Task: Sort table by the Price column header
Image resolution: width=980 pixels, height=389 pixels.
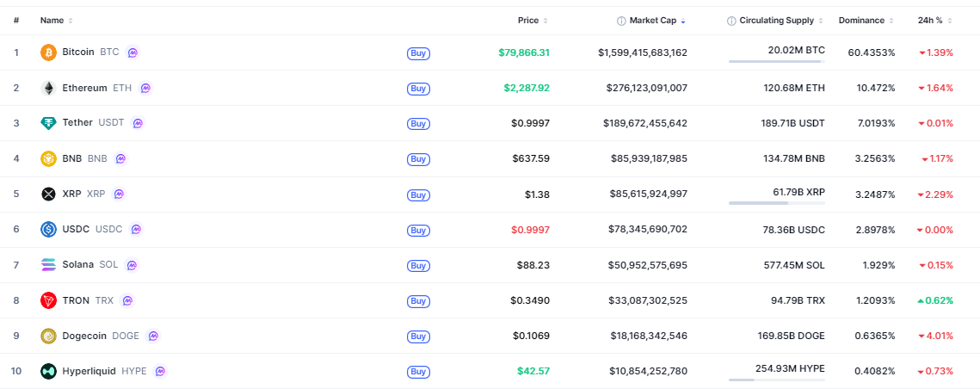Action: click(x=533, y=21)
